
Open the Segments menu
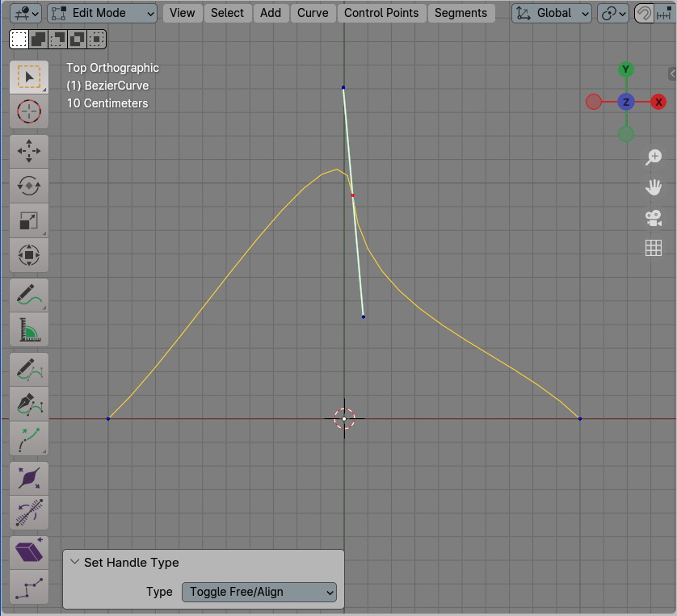tap(460, 14)
